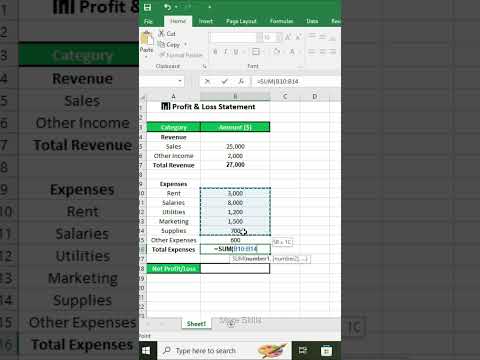Undo the last action
Screen dimensions: 480x360
pyautogui.click(x=167, y=7)
